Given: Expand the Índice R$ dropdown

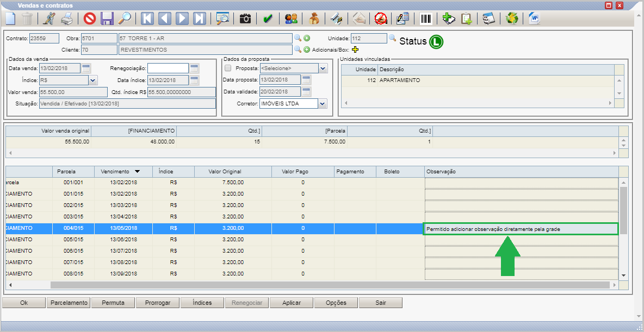Looking at the screenshot, I should [93, 80].
